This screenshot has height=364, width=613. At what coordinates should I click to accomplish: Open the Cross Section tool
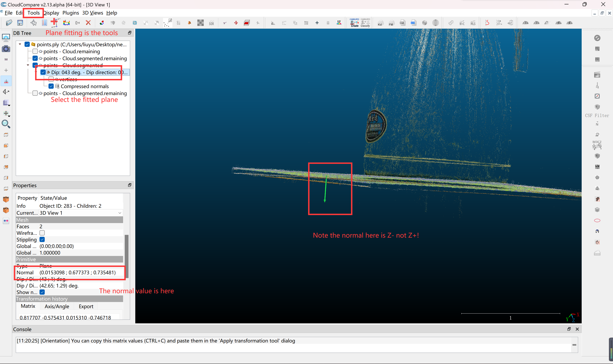tap(247, 23)
